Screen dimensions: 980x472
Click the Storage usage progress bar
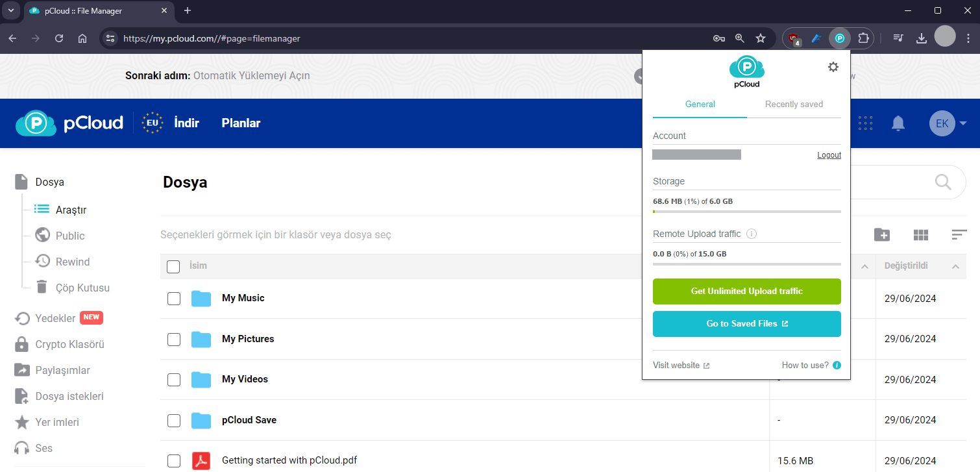point(746,212)
